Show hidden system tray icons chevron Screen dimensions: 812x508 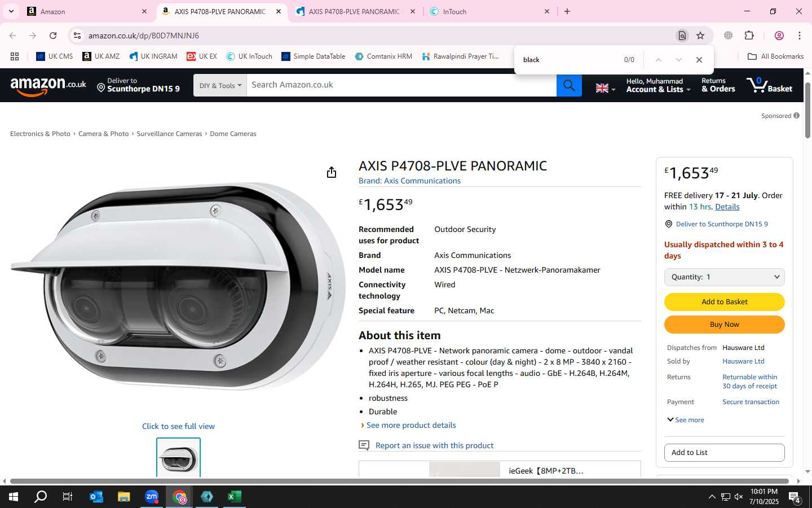(712, 497)
